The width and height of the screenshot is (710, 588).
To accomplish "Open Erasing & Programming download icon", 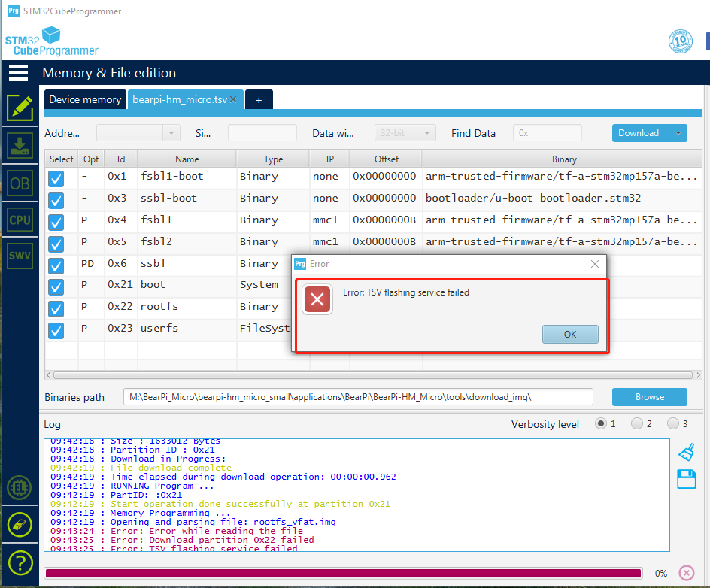I will tap(20, 146).
